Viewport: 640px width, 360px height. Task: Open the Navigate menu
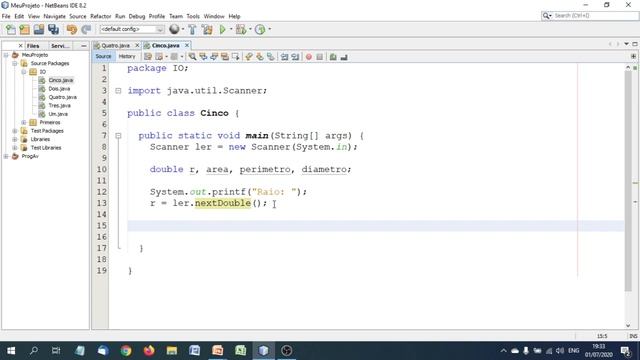coord(54,16)
